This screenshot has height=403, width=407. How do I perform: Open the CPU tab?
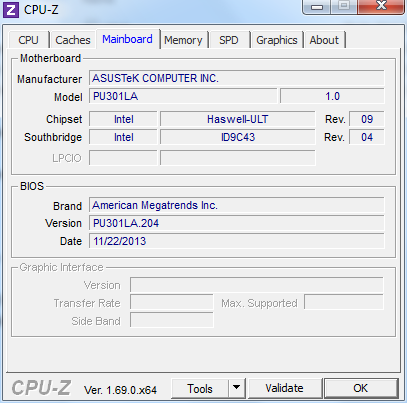click(29, 40)
